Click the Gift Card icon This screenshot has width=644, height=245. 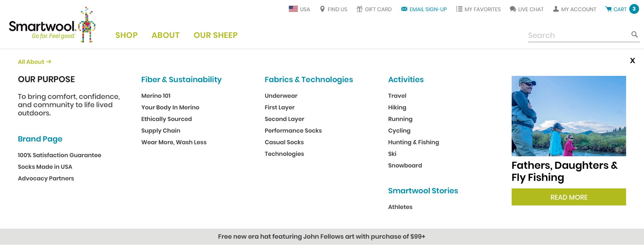[359, 9]
